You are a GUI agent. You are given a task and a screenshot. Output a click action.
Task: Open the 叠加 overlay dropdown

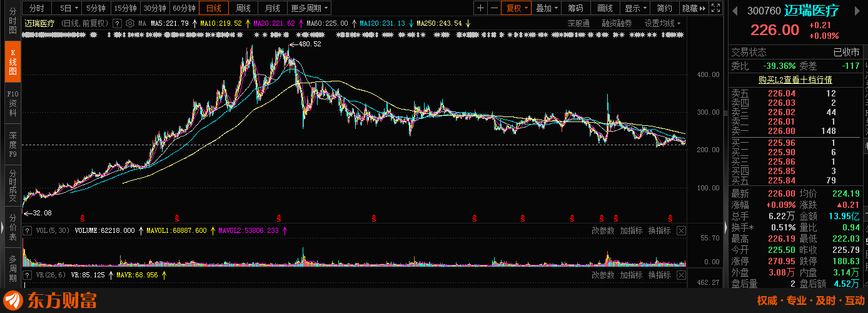click(x=547, y=8)
